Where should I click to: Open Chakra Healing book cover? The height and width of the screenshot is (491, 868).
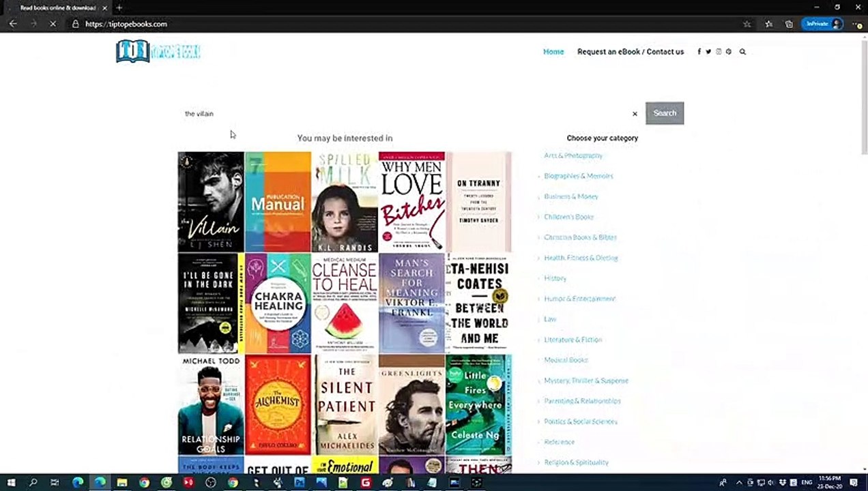(x=278, y=303)
